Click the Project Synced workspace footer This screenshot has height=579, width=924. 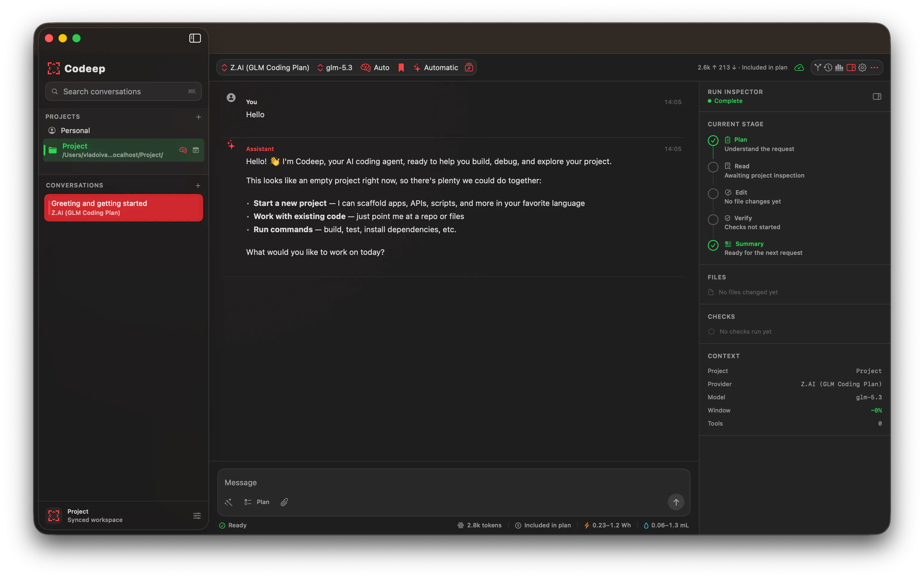(123, 515)
